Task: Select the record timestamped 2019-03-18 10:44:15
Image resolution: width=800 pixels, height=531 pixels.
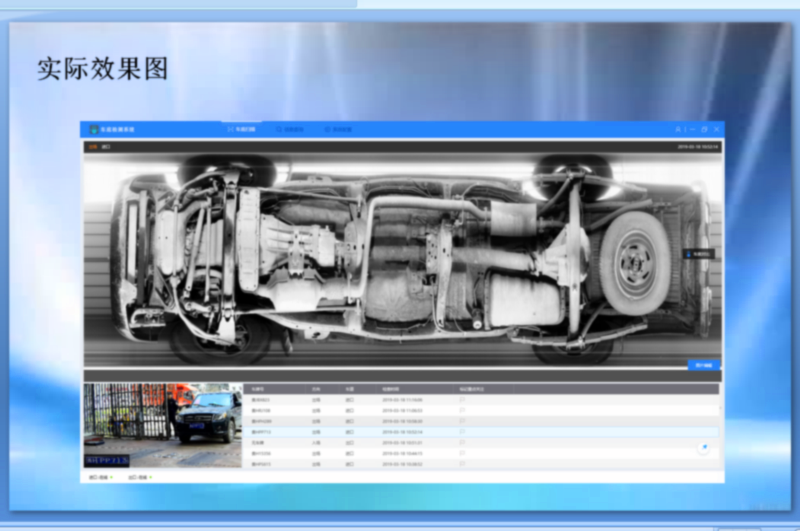Action: pyautogui.click(x=481, y=453)
